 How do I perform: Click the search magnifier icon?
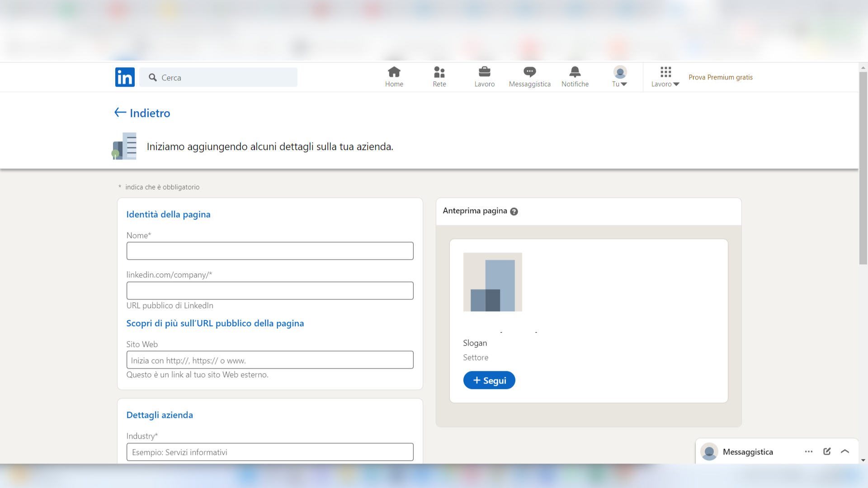(153, 77)
